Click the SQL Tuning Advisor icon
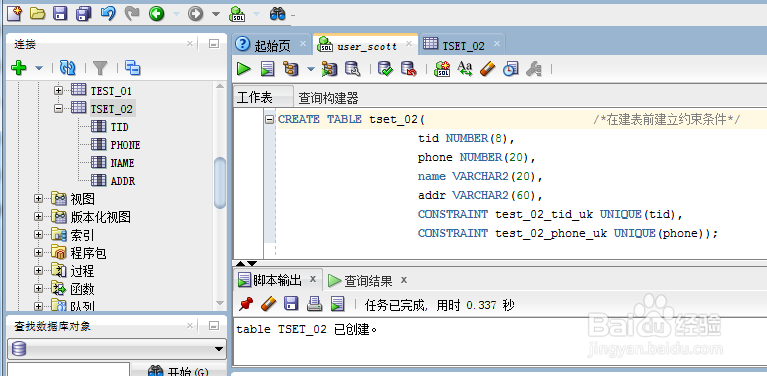Viewport: 767px width, 376px height. pos(353,69)
